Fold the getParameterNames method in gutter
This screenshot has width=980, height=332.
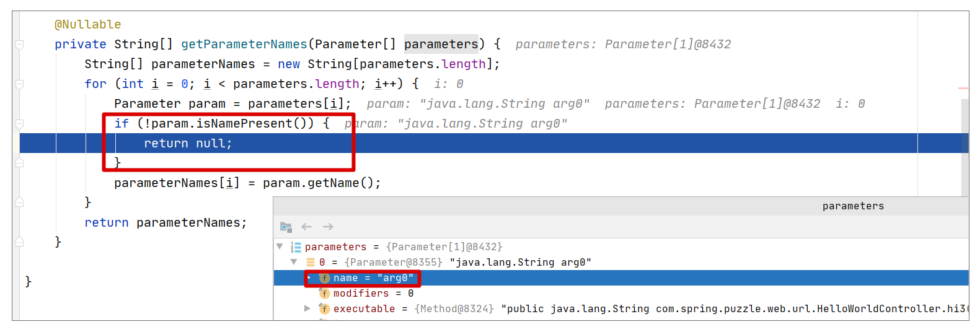(x=20, y=45)
